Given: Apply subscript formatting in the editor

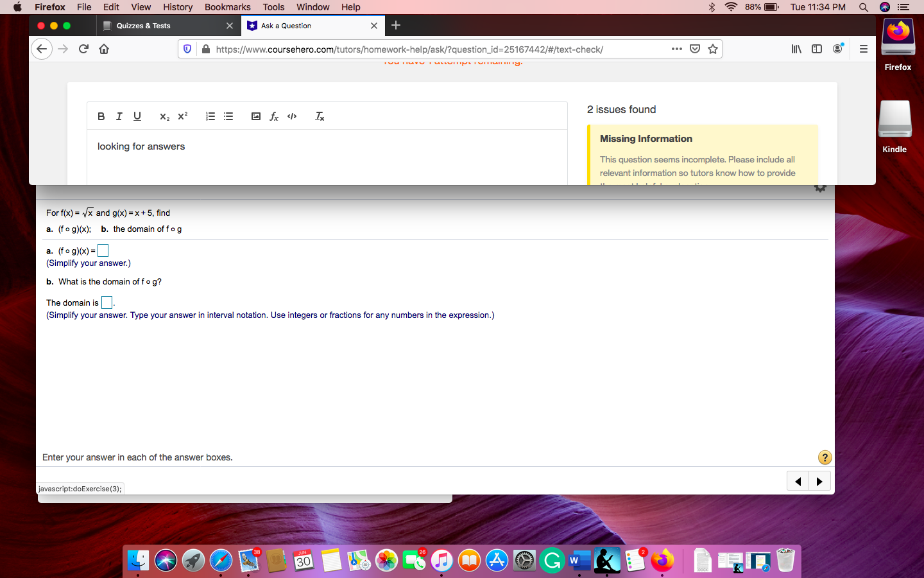Looking at the screenshot, I should (x=165, y=116).
